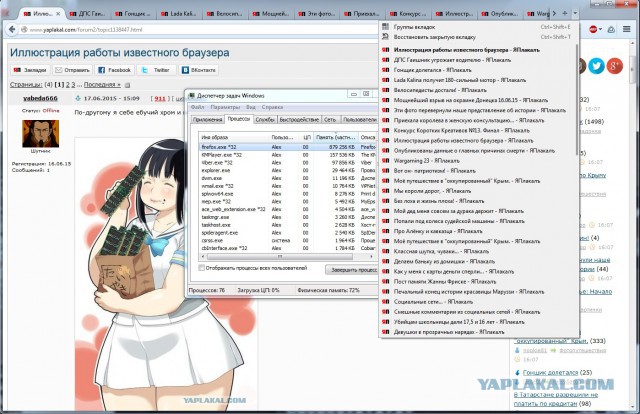
Task: Sort processes by Имя образа column
Action: pos(234,138)
